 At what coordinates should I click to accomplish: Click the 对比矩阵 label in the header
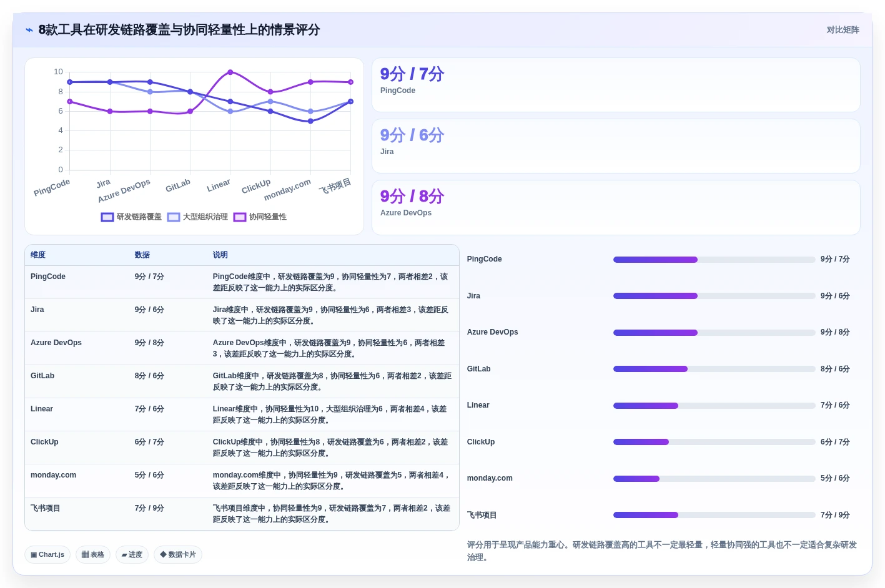tap(843, 30)
